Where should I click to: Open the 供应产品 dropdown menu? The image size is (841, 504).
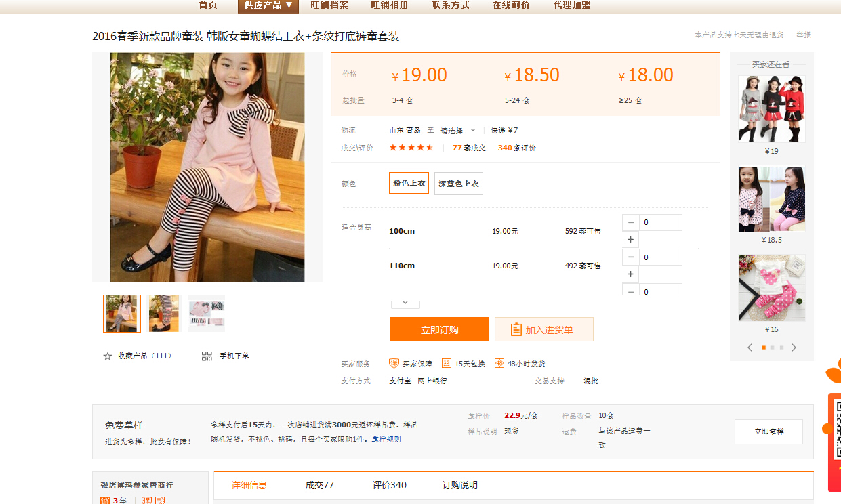coord(268,5)
